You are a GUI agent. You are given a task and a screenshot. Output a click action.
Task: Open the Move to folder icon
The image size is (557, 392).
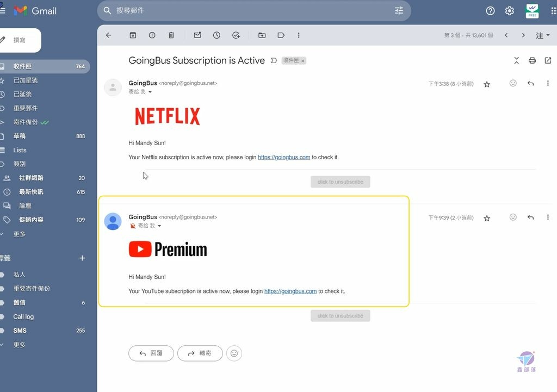click(x=262, y=35)
